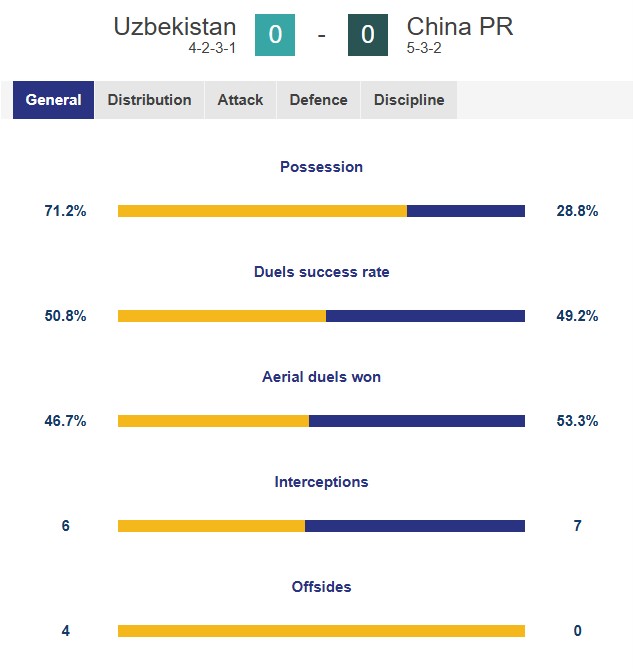Click Uzbekistan team name
This screenshot has width=633, height=669.
click(175, 26)
